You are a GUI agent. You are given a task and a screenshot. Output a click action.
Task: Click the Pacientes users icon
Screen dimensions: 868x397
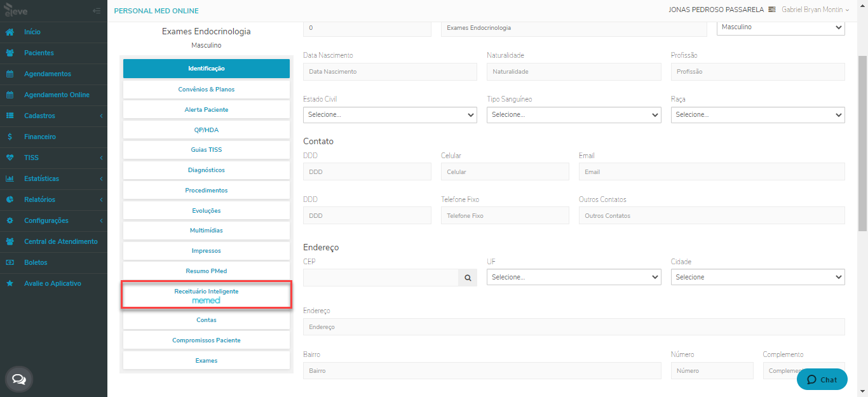(10, 53)
